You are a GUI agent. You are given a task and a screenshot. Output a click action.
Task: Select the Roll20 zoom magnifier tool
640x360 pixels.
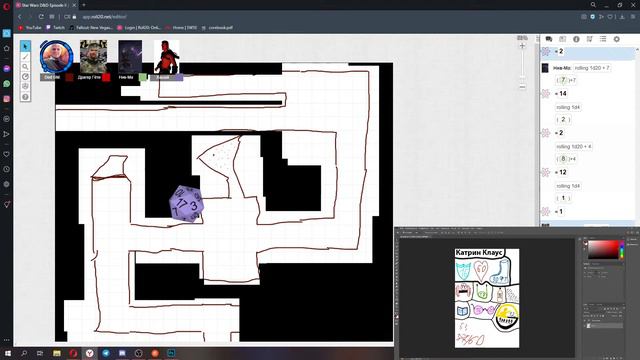tap(25, 67)
